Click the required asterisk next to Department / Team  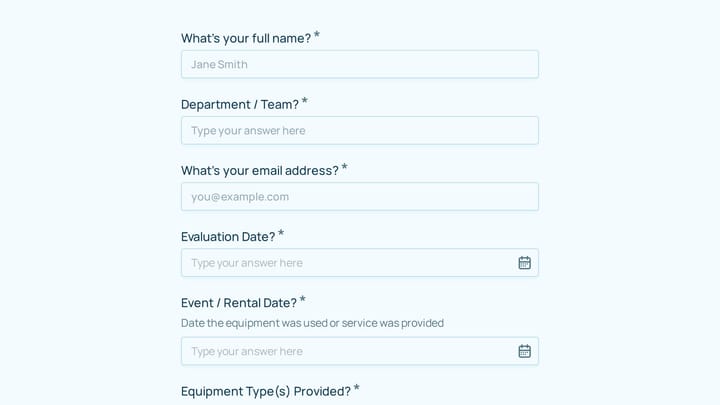click(x=304, y=101)
